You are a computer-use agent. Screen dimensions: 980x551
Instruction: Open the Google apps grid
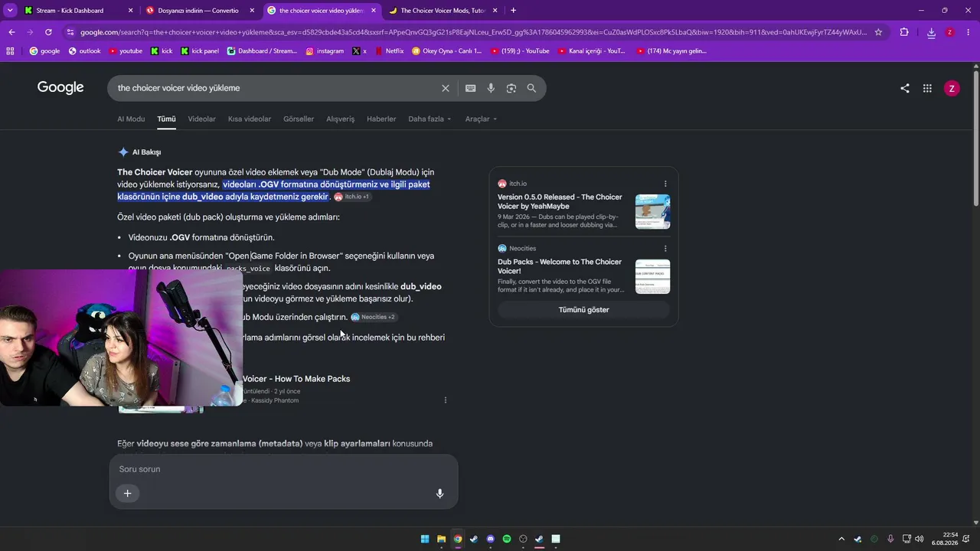pos(927,88)
